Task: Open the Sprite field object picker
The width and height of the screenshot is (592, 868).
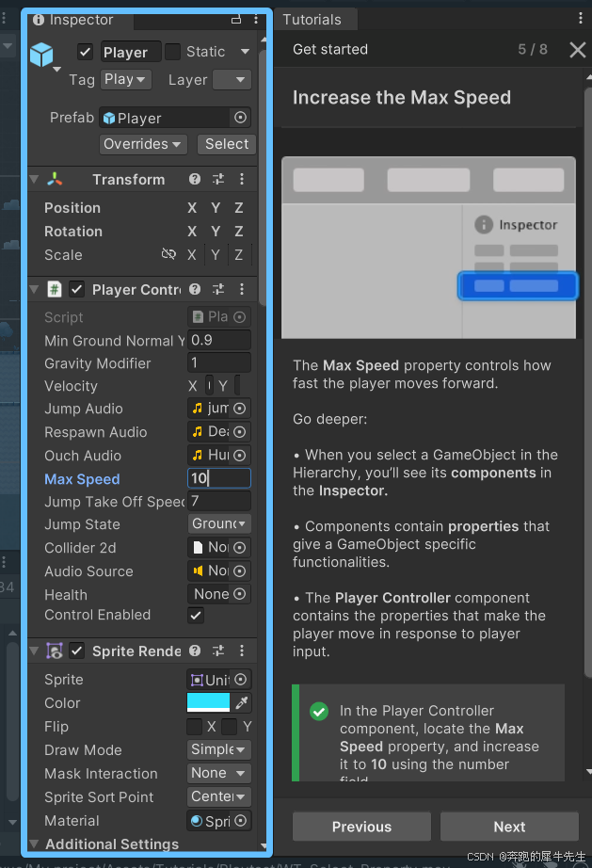Action: point(240,679)
